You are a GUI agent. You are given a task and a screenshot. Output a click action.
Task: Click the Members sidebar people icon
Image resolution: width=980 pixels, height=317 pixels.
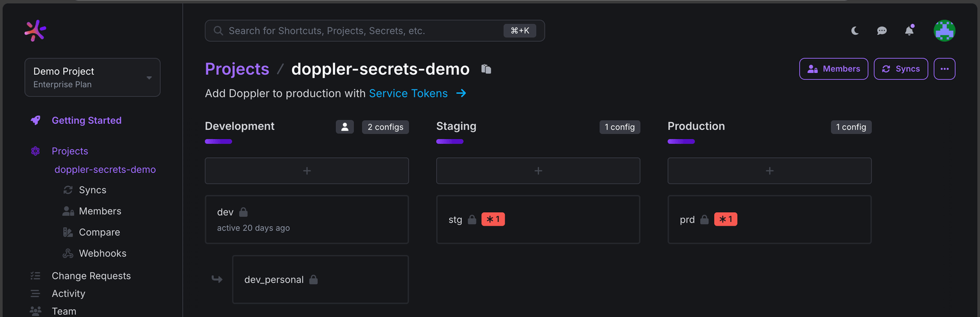pyautogui.click(x=68, y=211)
